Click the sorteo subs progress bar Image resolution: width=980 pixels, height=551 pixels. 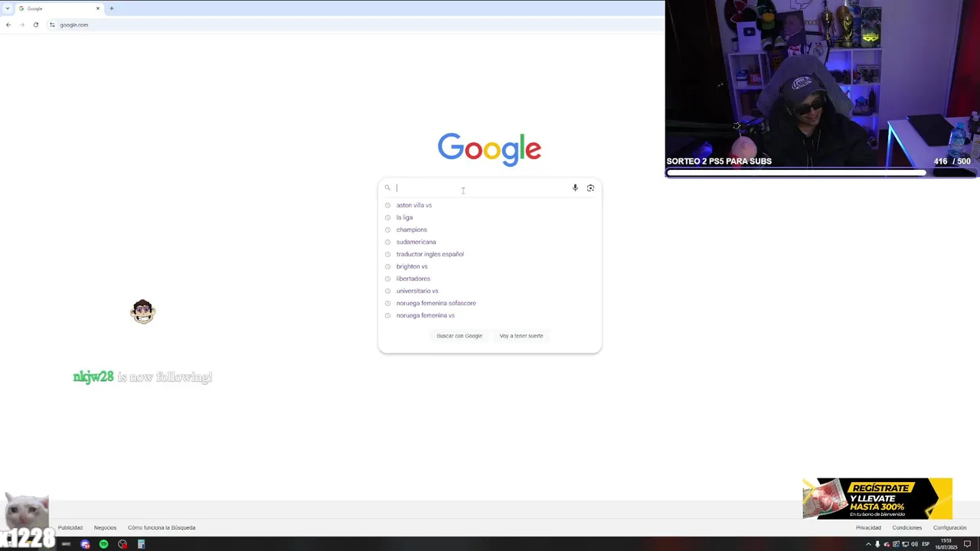coord(822,173)
